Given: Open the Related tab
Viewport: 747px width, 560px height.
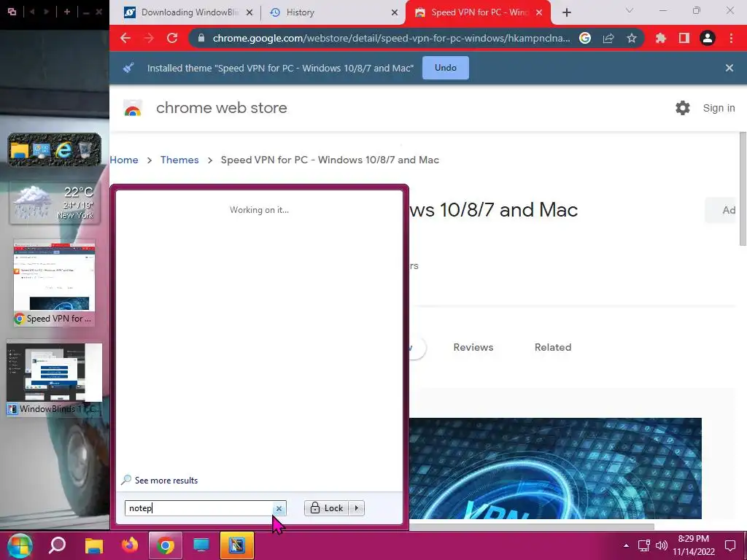Looking at the screenshot, I should point(553,347).
